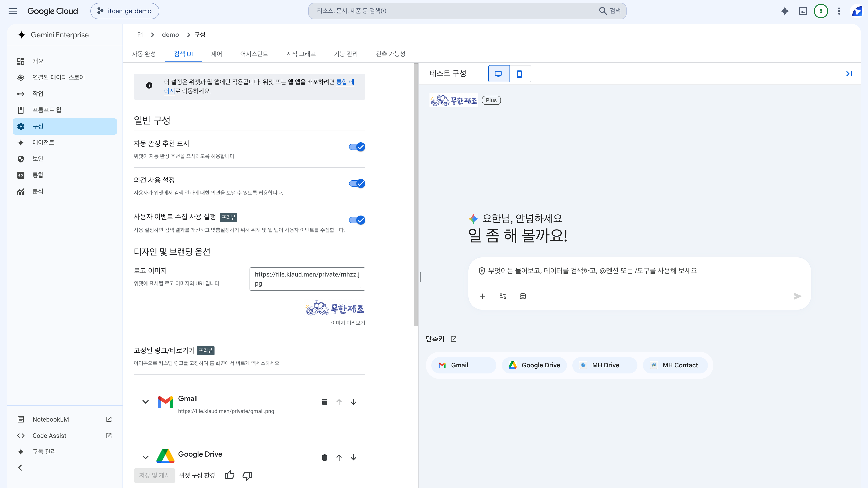Click the thumbs up feedback icon

coord(229,475)
